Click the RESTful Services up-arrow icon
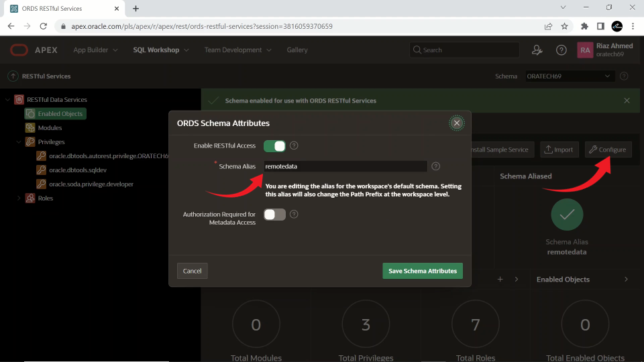Viewport: 644px width, 362px height. tap(13, 76)
